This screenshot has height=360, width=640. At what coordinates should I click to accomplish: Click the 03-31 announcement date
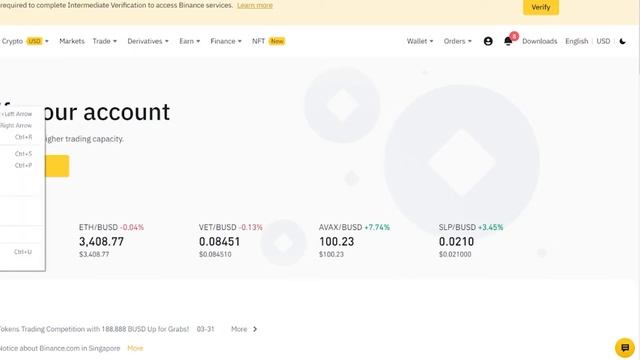[205, 329]
